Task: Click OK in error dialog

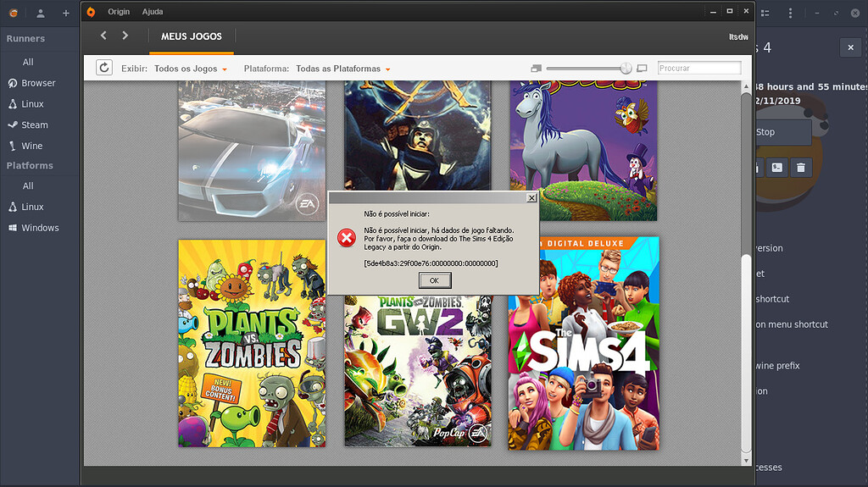Action: click(435, 280)
